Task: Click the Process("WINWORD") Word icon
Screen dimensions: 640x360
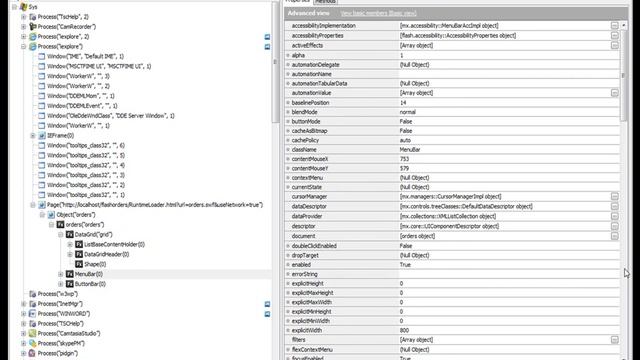Action: click(x=33, y=314)
